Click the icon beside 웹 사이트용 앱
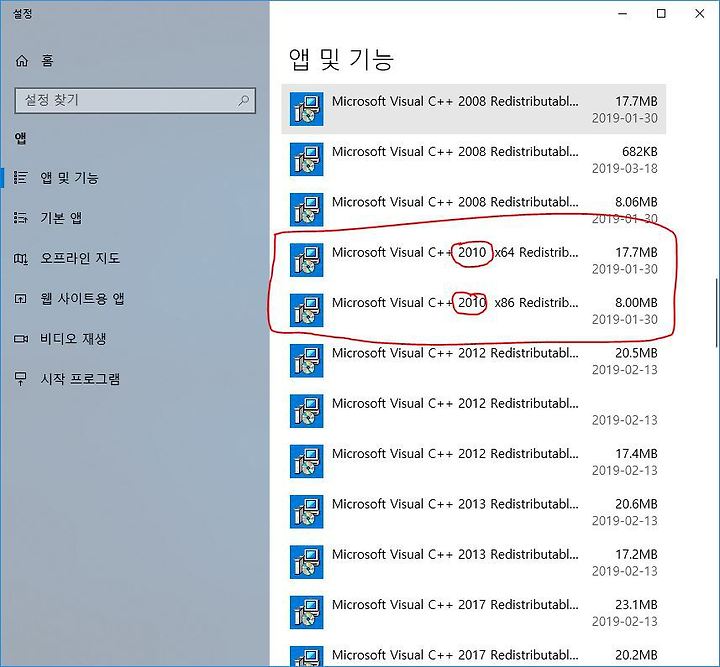The height and width of the screenshot is (667, 720). coord(20,299)
